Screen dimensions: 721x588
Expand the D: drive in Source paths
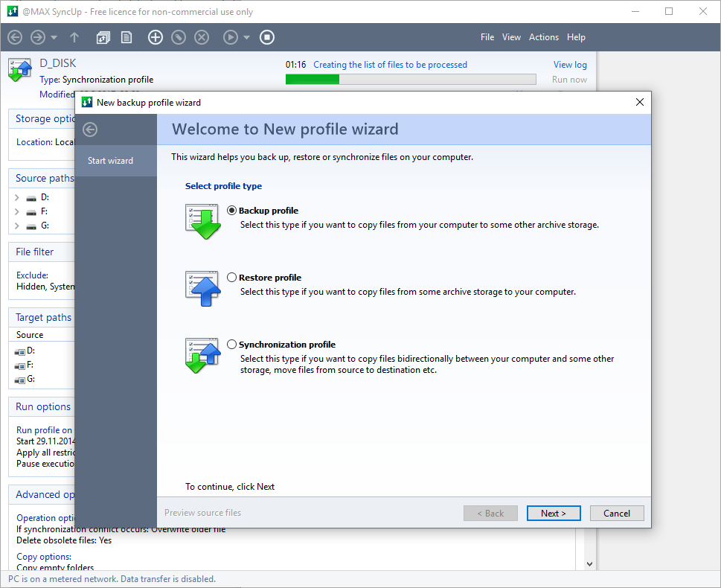[17, 197]
